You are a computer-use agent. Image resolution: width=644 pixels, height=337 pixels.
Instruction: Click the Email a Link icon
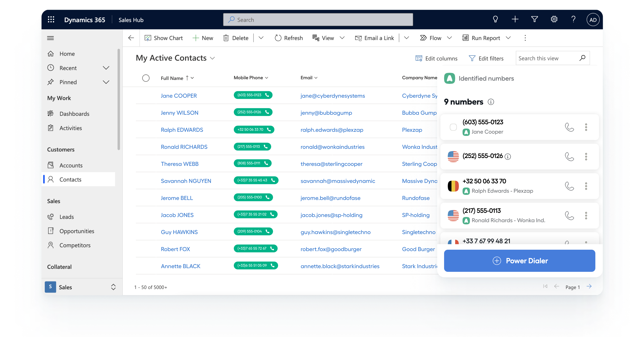[358, 38]
